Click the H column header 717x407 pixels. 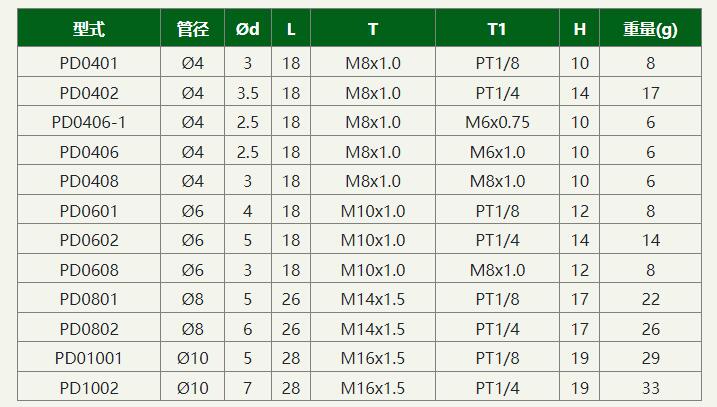579,29
